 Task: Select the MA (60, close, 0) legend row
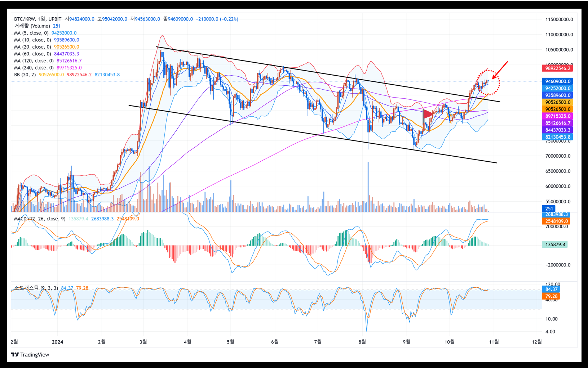click(x=47, y=54)
